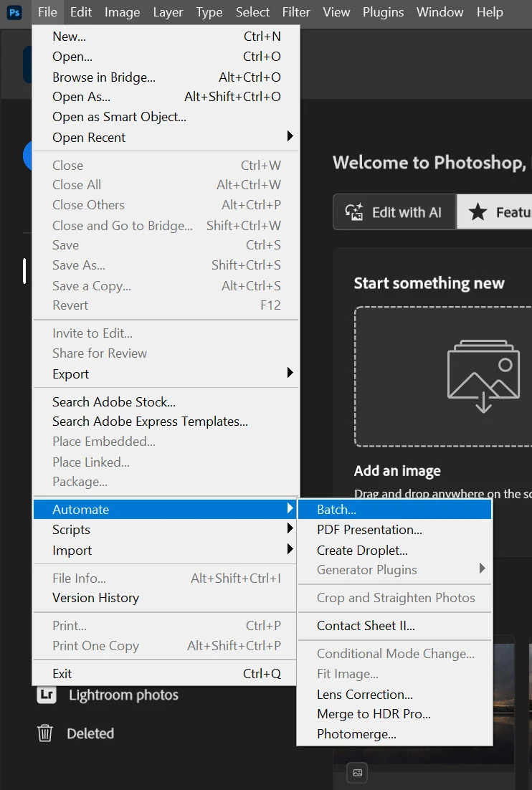
Task: Select Open As... menu entry
Action: coord(166,97)
